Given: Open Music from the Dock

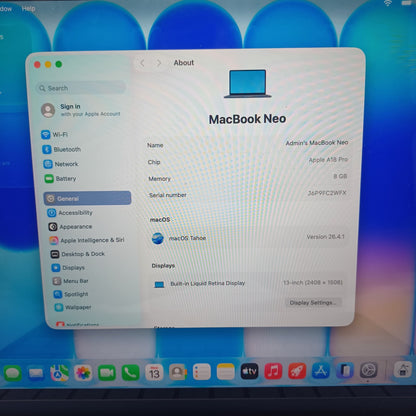Looking at the screenshot, I should 273,371.
